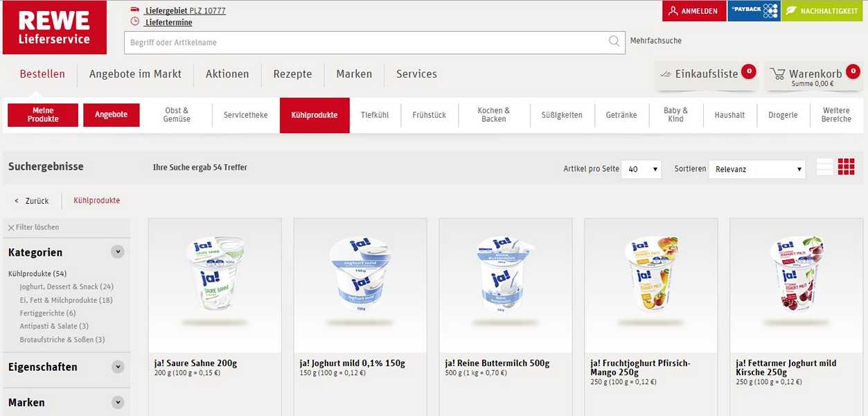Switch to grid view layout
The image size is (868, 416).
(847, 166)
